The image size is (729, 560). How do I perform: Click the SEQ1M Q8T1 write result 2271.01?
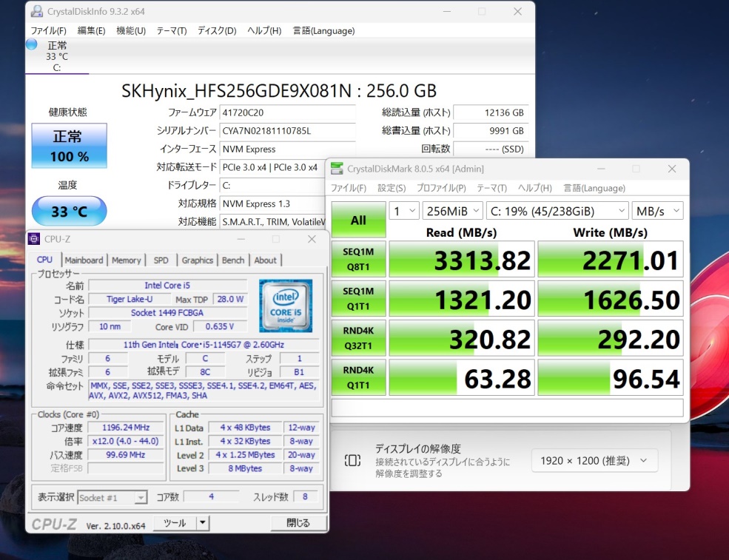click(x=611, y=259)
